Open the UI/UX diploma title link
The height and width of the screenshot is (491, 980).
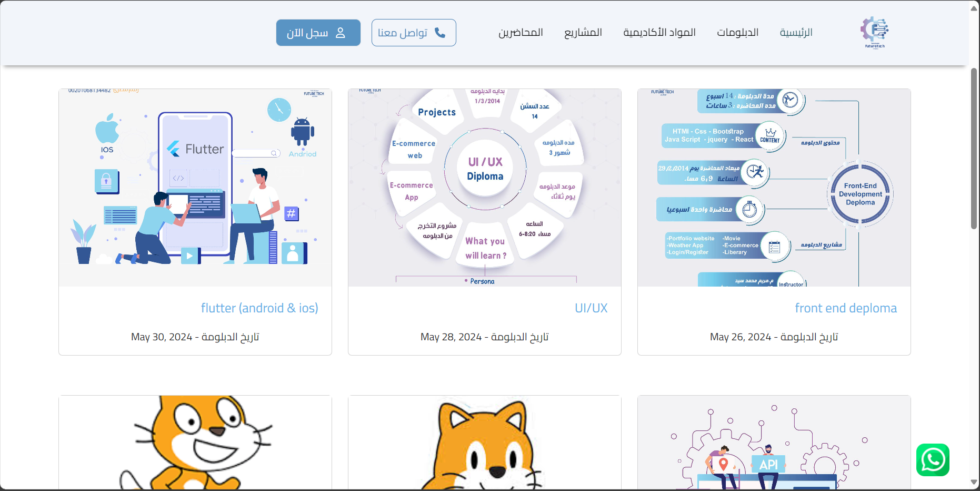pos(591,308)
